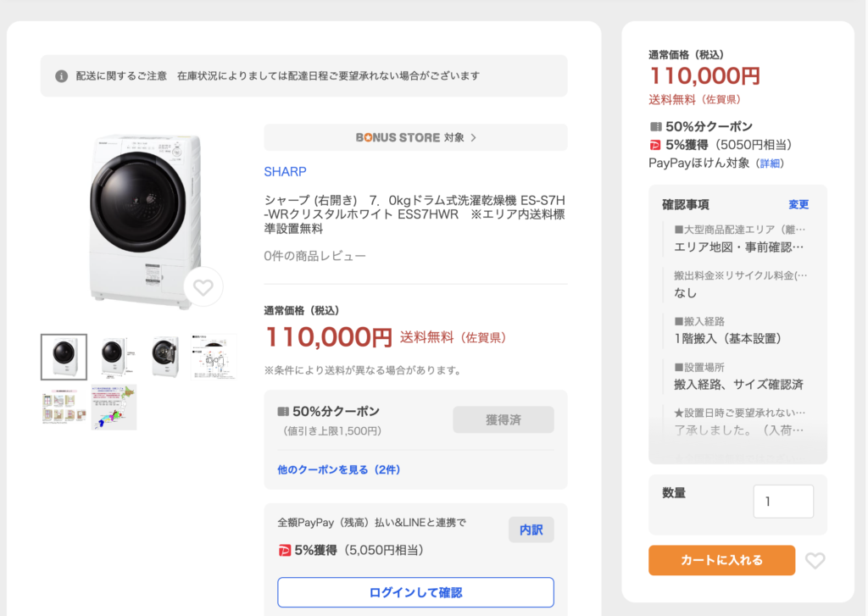Add item with カートに入れる button
This screenshot has width=868, height=616.
tap(722, 560)
